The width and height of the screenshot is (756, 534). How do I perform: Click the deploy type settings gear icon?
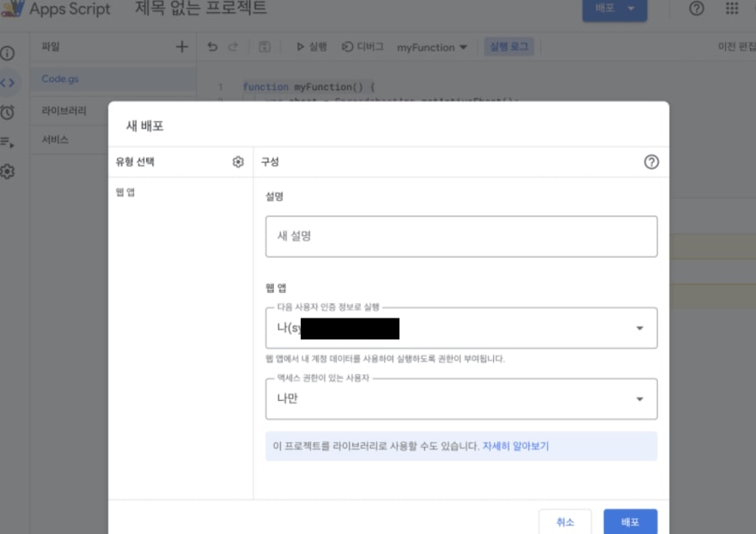238,162
